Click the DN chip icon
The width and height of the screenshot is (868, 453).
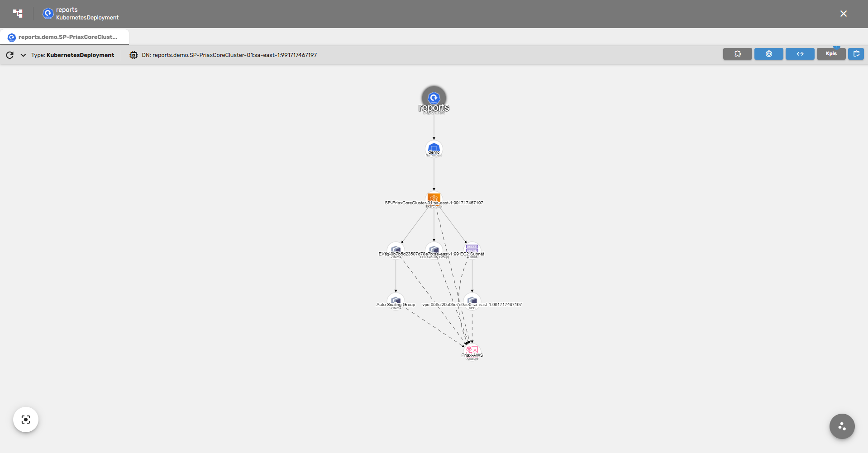[x=134, y=55]
